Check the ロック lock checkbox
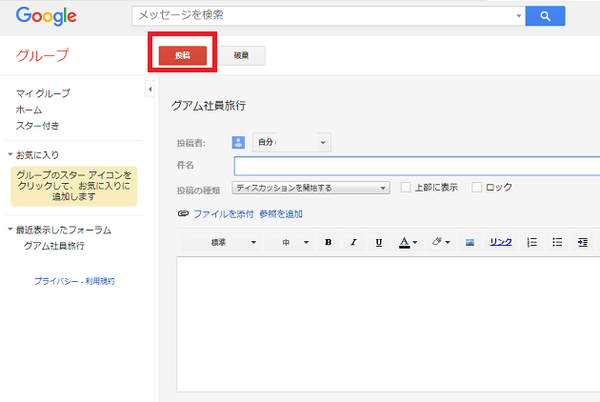 (x=477, y=187)
